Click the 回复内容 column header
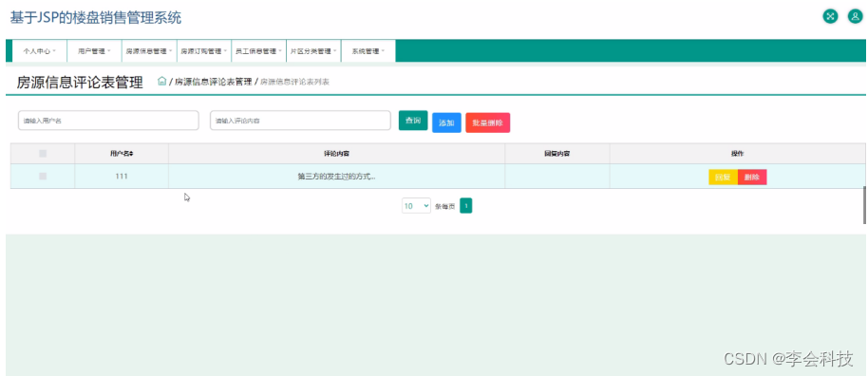868x376 pixels. (557, 154)
